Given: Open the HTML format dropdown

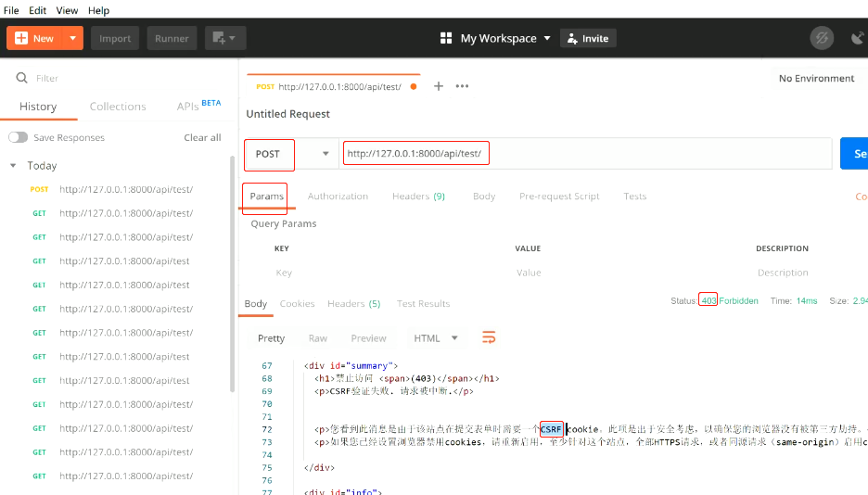Looking at the screenshot, I should [x=436, y=338].
